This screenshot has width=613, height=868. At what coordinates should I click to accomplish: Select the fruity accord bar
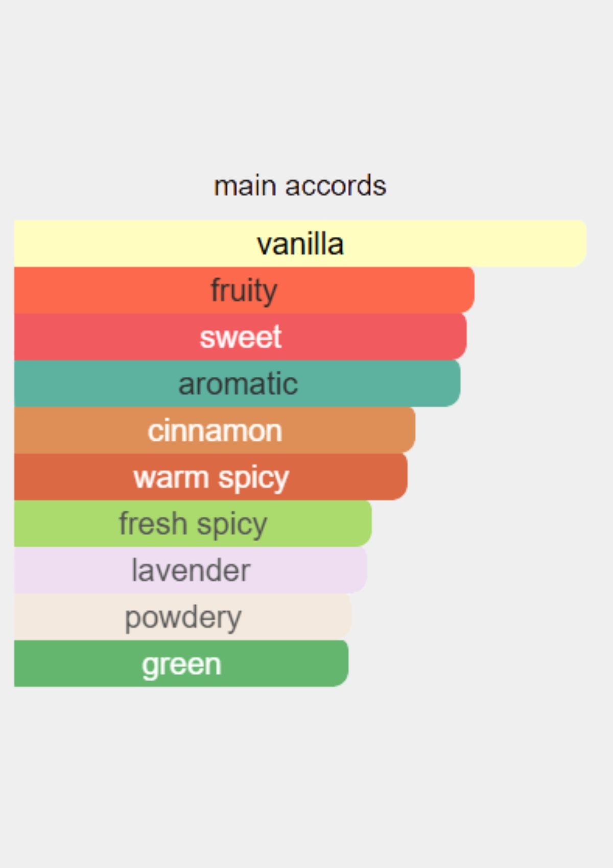click(x=244, y=290)
